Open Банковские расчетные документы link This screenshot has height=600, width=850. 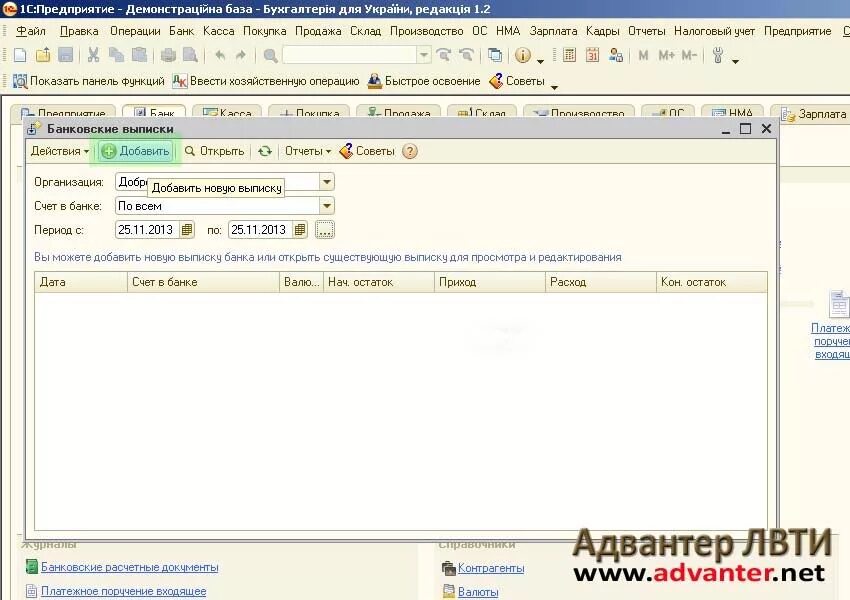(x=130, y=567)
